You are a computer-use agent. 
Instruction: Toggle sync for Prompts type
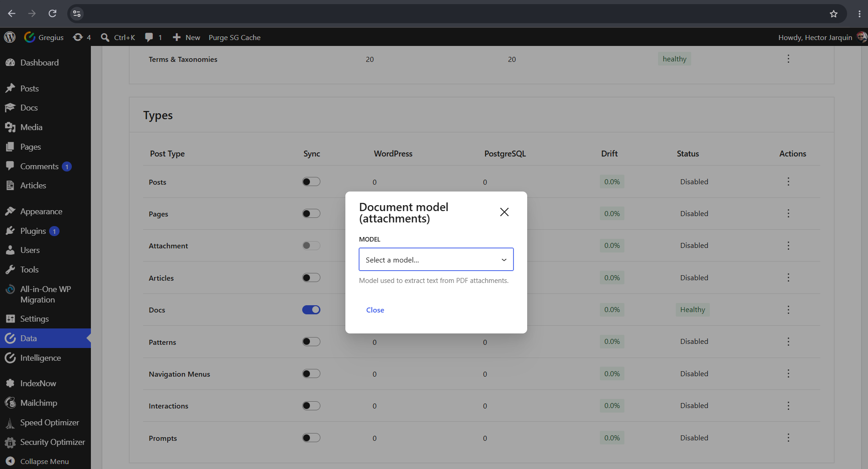coord(311,438)
